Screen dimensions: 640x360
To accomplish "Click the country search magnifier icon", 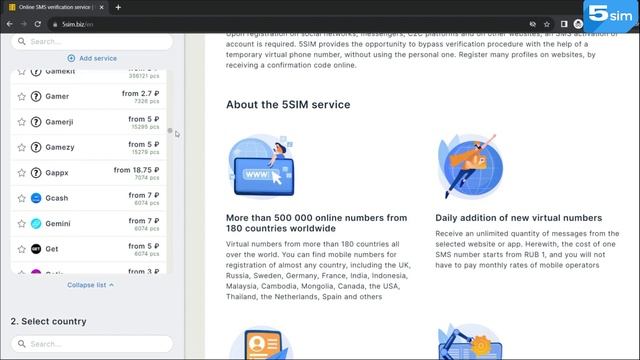I will point(22,344).
